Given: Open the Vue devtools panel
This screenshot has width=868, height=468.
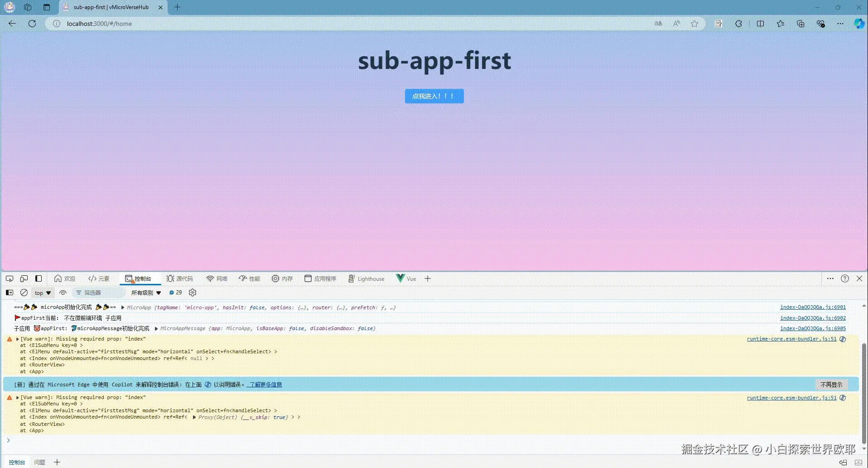Looking at the screenshot, I should pos(406,278).
